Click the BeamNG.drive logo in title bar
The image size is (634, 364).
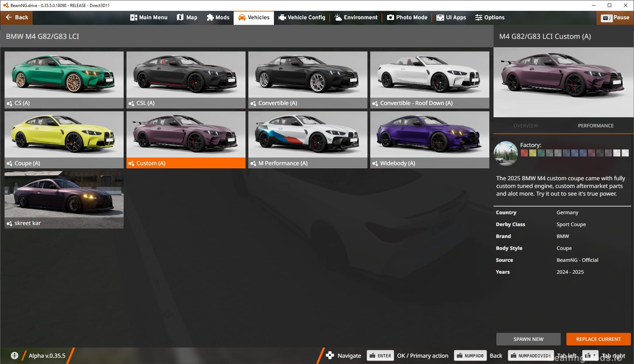tap(6, 5)
